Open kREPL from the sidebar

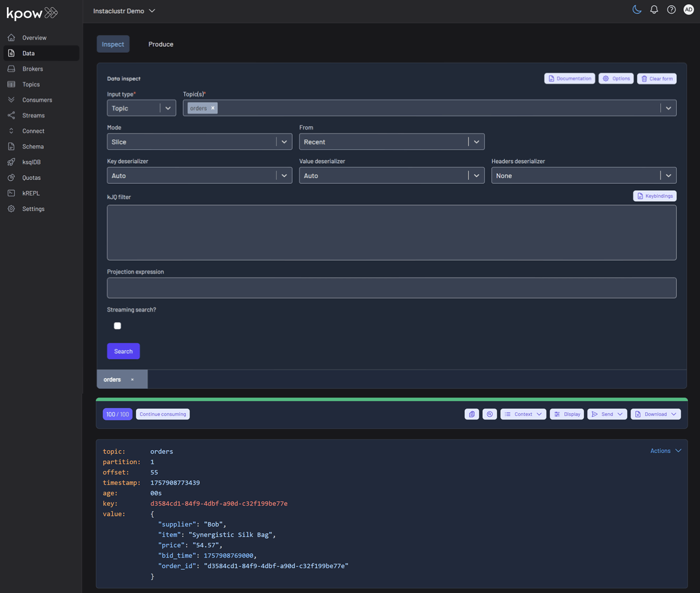coord(31,193)
